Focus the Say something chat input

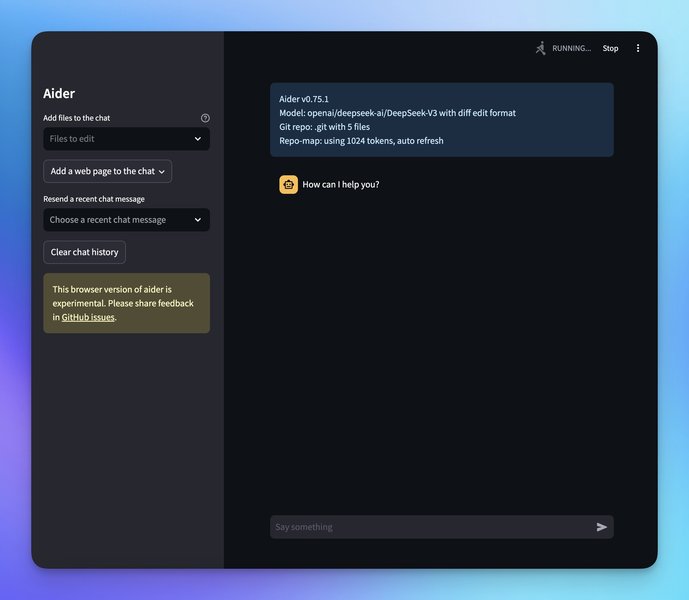point(442,527)
